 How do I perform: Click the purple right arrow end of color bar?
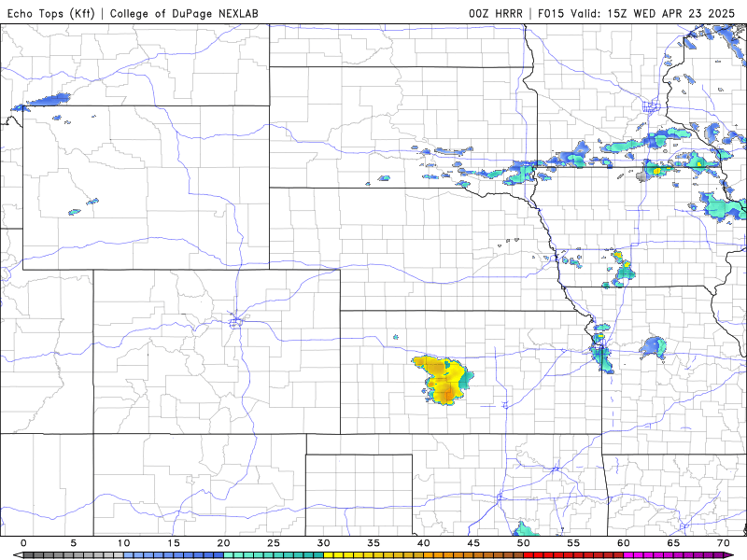tap(729, 555)
